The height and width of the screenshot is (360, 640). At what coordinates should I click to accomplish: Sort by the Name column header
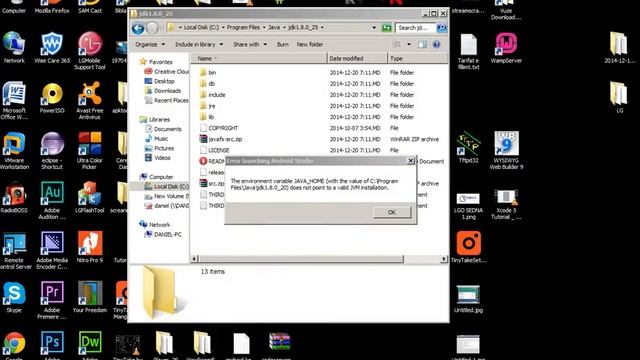(259, 58)
